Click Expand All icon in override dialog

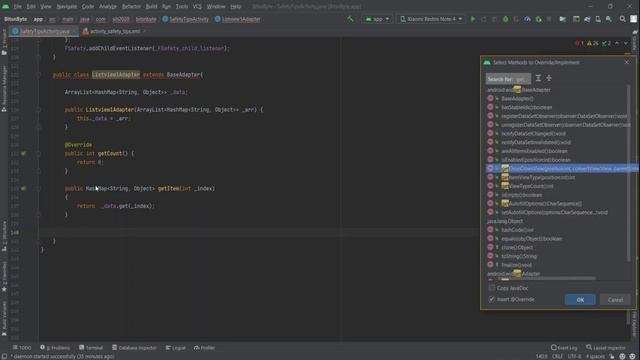pos(538,78)
